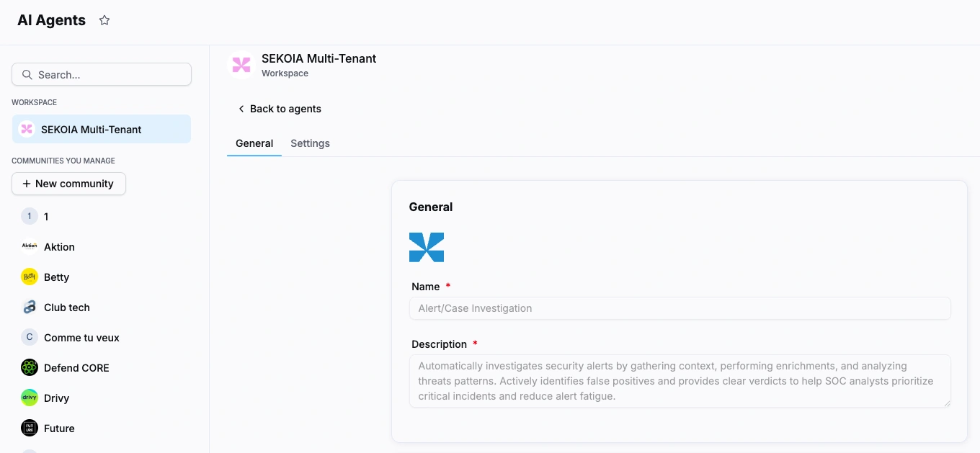Click the blue agent avatar logo
The image size is (980, 453).
tap(427, 247)
